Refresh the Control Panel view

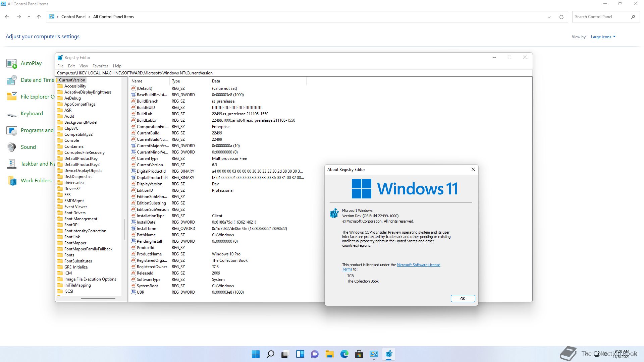561,17
